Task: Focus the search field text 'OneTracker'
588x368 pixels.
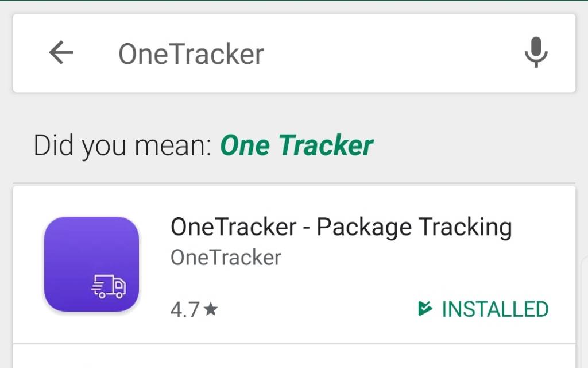Action: 191,54
